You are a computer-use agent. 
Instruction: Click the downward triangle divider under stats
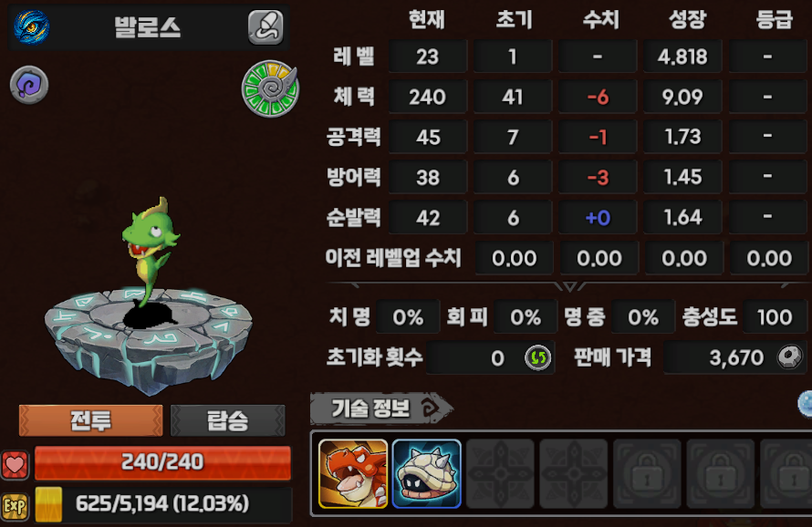[569, 286]
